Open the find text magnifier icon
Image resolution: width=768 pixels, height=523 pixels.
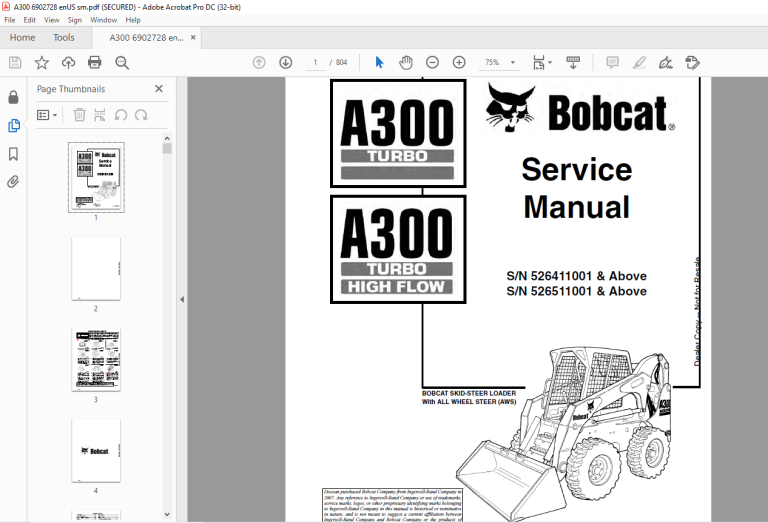[122, 63]
